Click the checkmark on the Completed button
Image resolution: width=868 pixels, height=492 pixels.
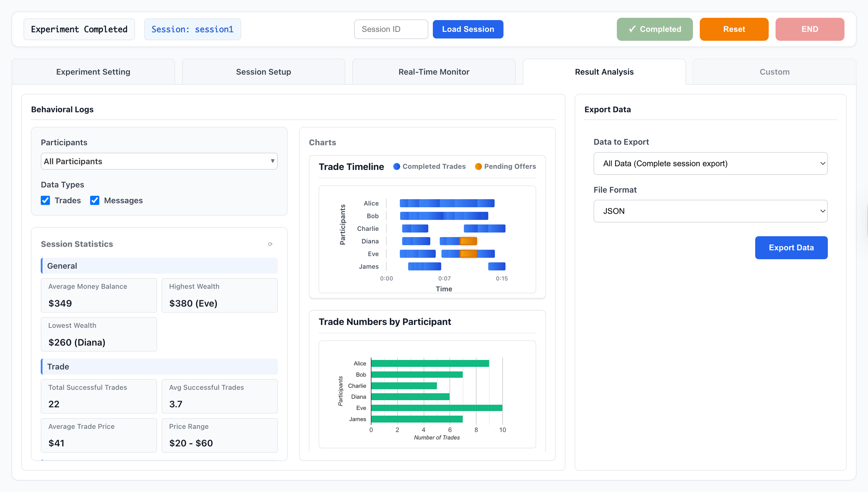point(632,29)
